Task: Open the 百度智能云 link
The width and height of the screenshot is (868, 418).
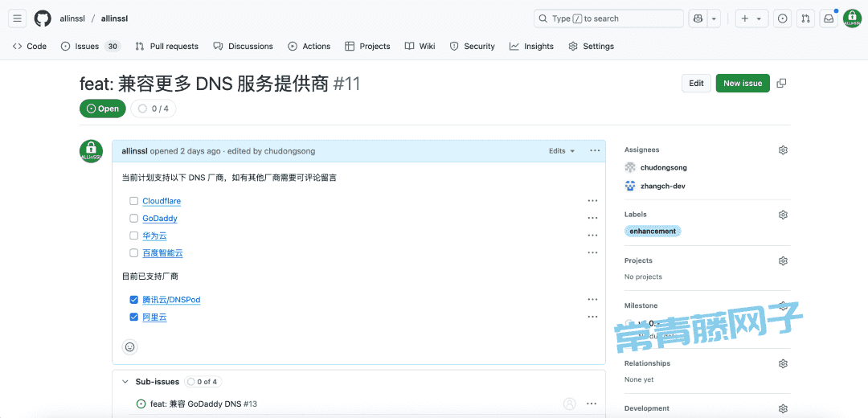Action: [162, 253]
